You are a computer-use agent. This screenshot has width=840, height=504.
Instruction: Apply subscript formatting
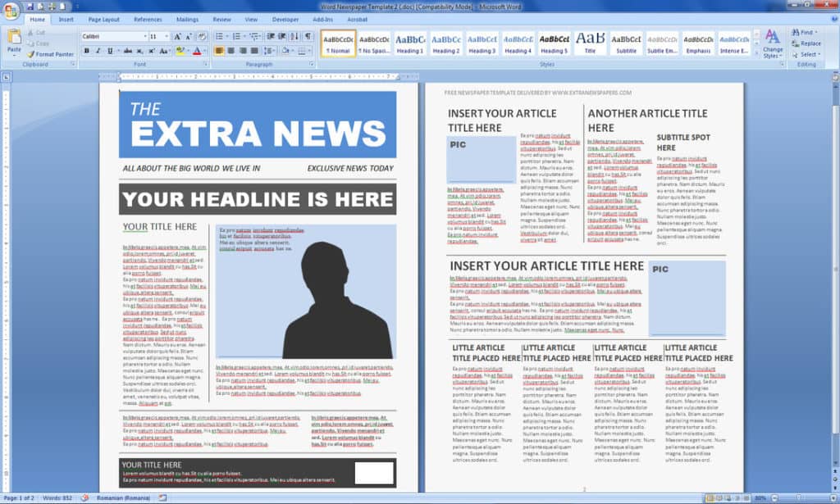[x=139, y=51]
